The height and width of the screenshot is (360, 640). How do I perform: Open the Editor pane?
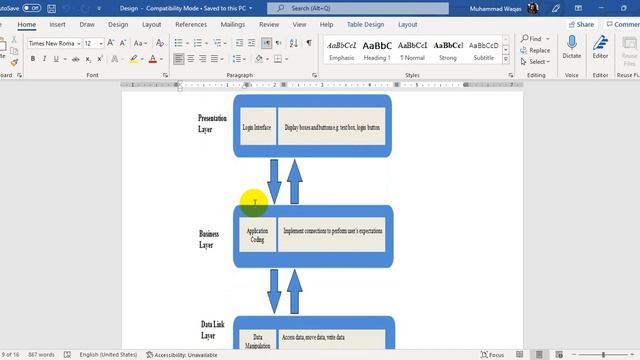point(600,47)
